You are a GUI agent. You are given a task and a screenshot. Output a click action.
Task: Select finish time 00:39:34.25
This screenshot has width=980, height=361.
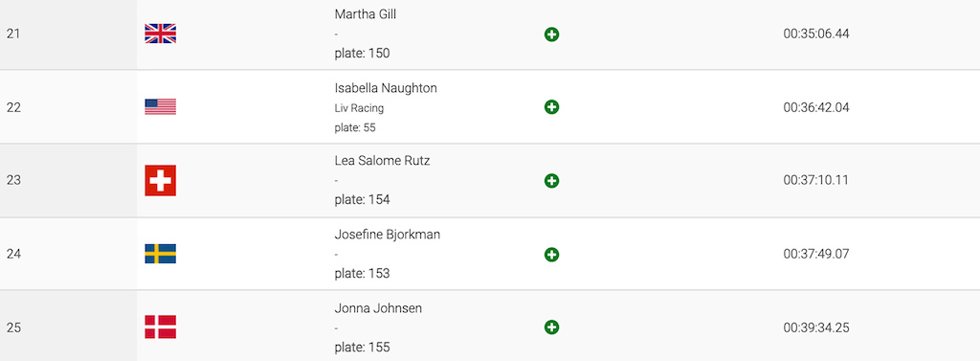(816, 327)
